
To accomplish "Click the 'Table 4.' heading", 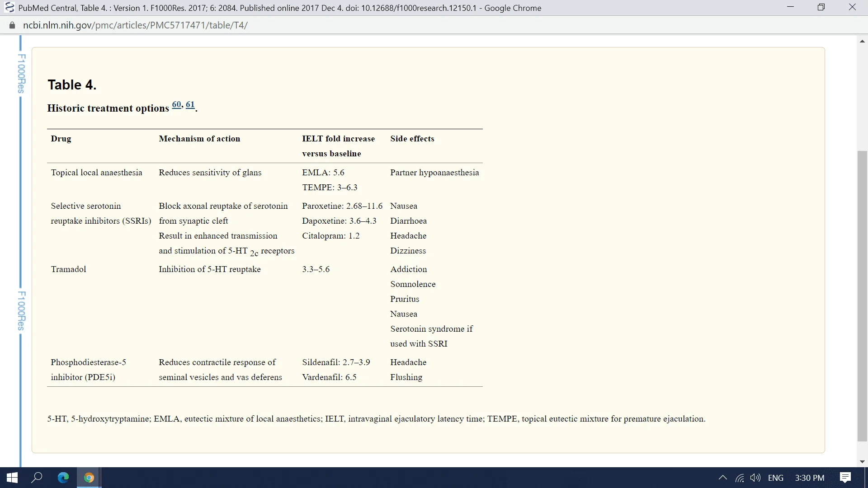I will (72, 84).
